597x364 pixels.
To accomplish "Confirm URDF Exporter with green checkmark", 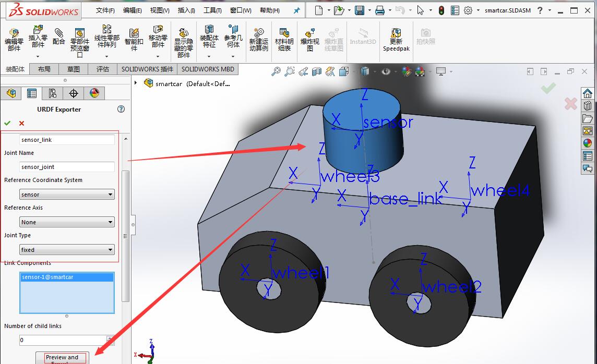I will [x=7, y=123].
